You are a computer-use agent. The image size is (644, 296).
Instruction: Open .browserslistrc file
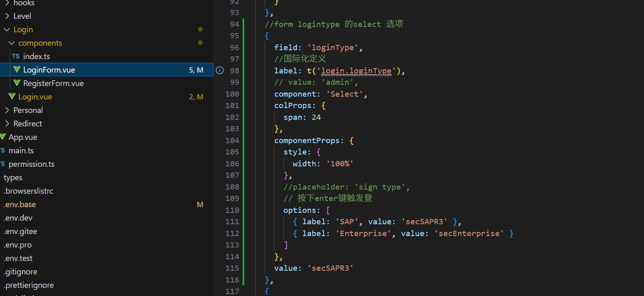[x=28, y=191]
